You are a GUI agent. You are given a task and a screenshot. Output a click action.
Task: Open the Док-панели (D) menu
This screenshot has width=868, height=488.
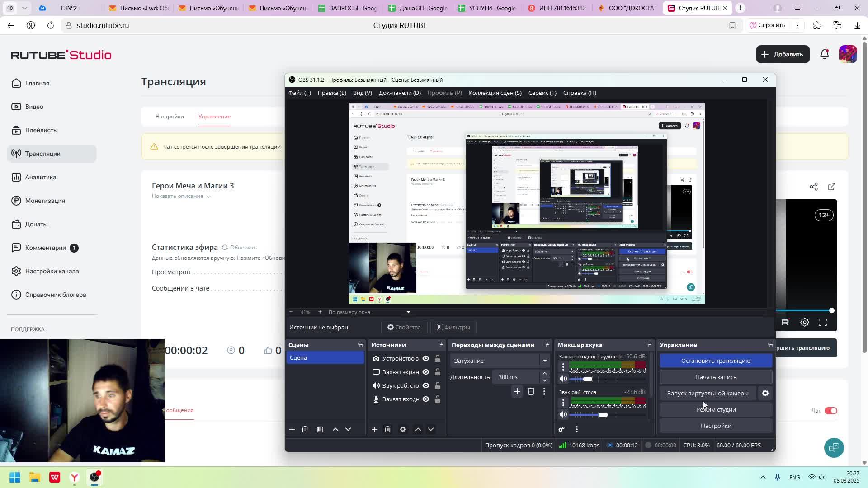pos(399,93)
